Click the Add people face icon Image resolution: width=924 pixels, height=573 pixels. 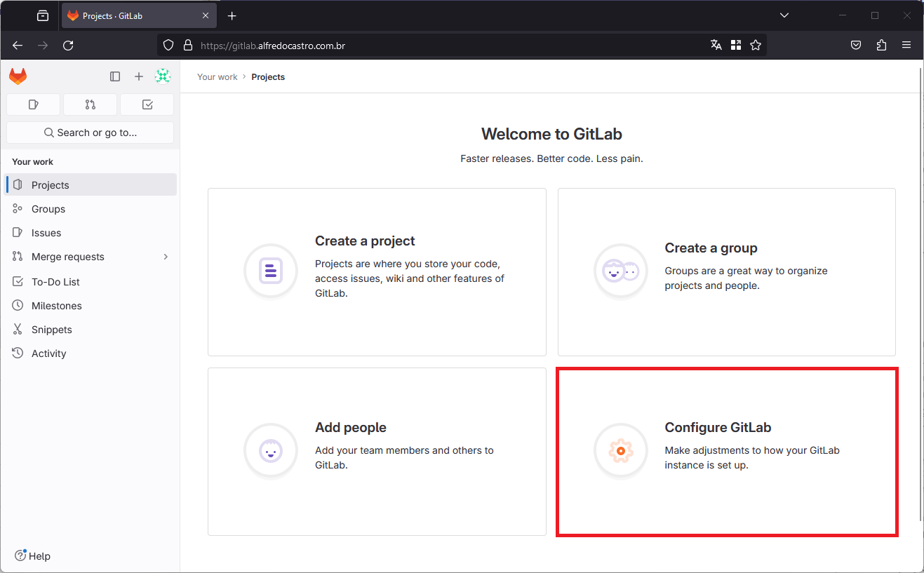tap(271, 451)
